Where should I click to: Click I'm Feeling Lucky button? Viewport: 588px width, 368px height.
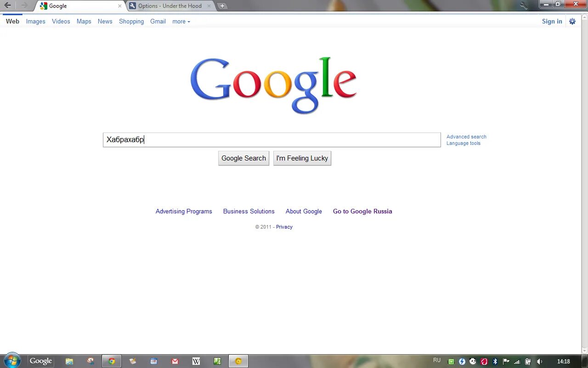[302, 158]
